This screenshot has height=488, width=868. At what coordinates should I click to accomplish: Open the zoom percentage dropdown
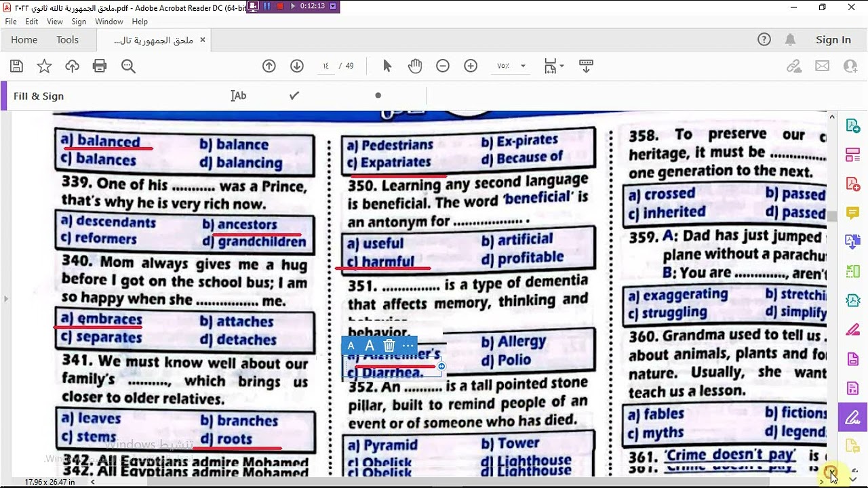point(523,66)
